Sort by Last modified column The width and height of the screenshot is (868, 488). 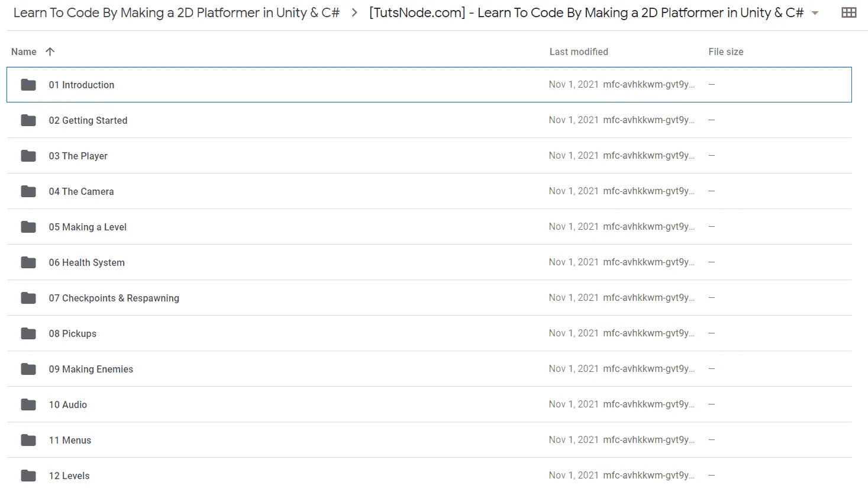(x=579, y=52)
